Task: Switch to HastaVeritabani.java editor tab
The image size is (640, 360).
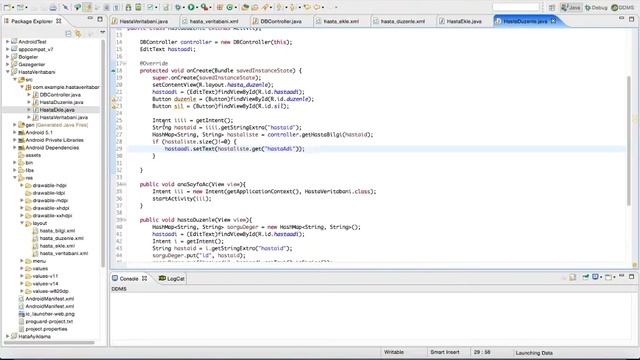Action: tap(144, 21)
